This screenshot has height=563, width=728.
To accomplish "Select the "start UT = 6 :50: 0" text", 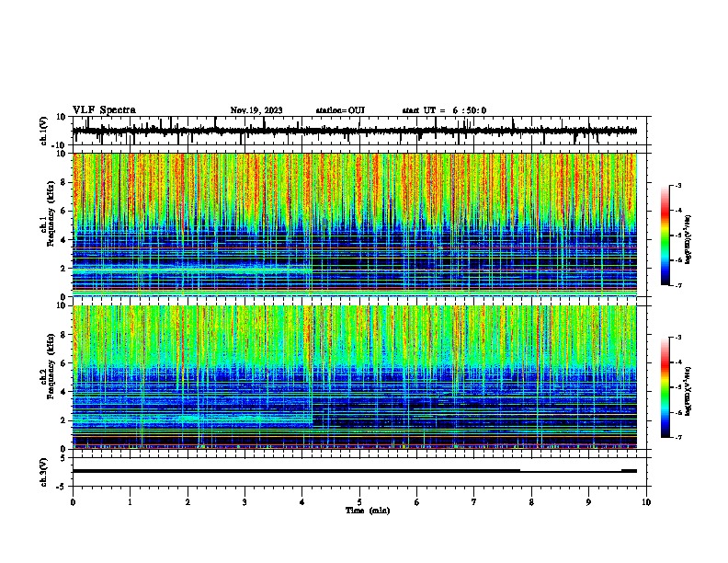I will (444, 110).
